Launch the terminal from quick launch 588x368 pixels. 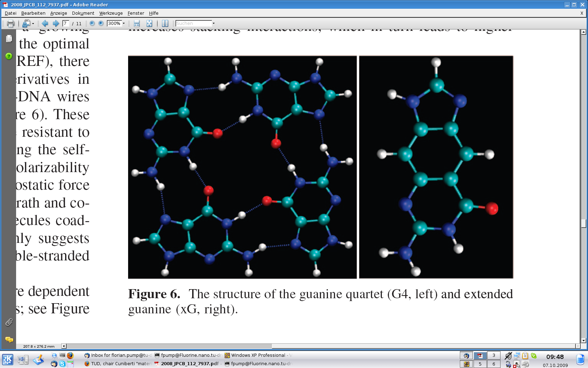62,355
